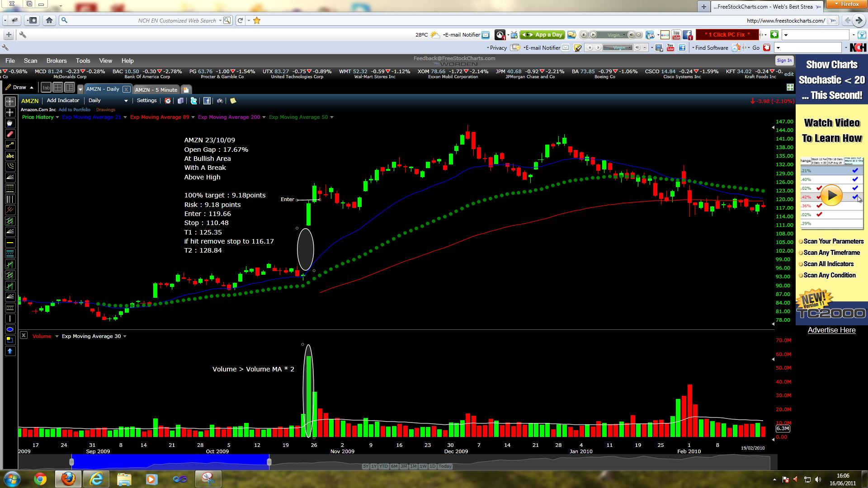Select the abc text annotation tool

click(x=10, y=156)
